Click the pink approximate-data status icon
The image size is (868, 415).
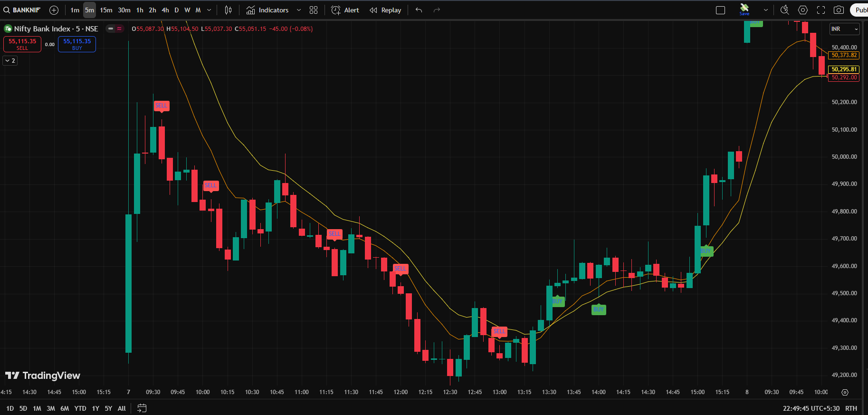point(119,29)
